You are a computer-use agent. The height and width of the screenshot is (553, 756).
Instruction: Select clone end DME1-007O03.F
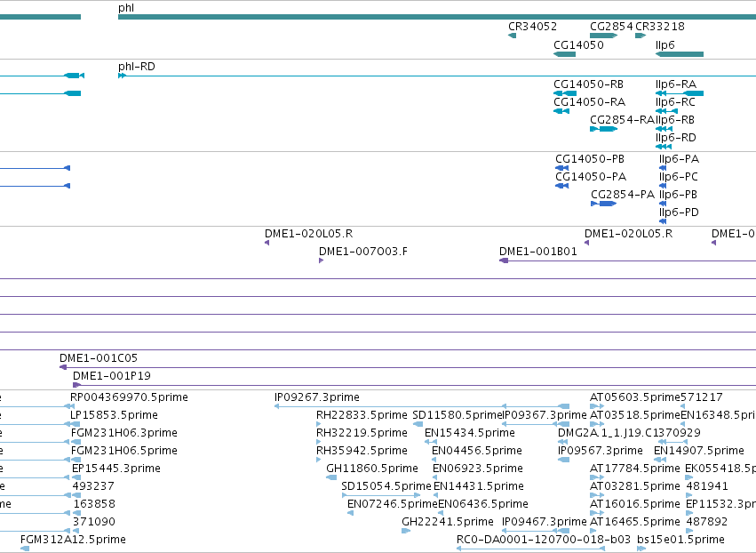tap(363, 252)
